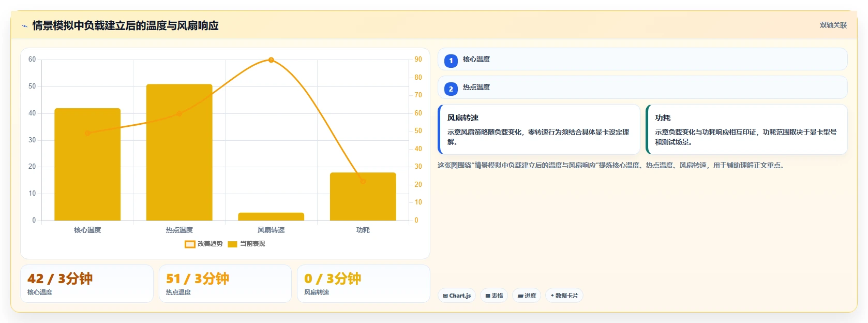
Task: Click the 功耗 bar in chart
Action: point(363,197)
